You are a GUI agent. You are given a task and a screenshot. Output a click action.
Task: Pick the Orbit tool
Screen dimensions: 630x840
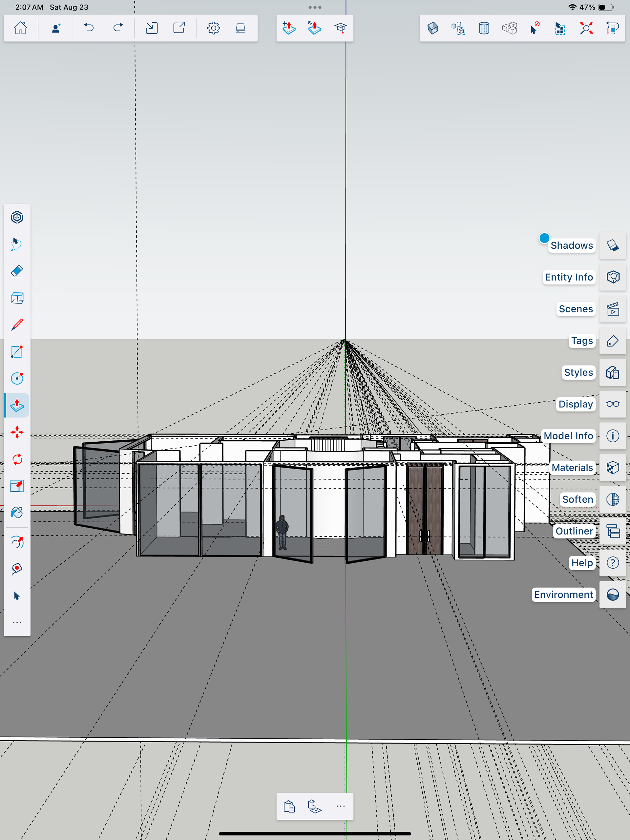point(17,542)
